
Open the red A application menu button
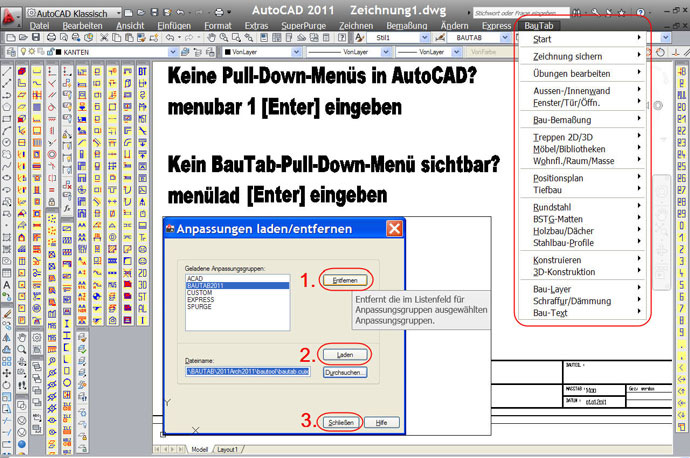pyautogui.click(x=9, y=17)
